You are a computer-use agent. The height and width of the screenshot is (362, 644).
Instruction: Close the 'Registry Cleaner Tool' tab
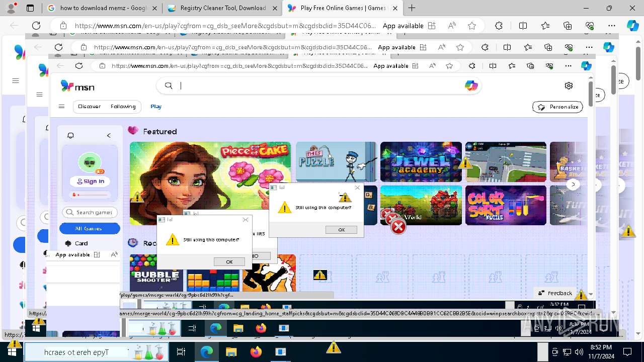tap(274, 8)
